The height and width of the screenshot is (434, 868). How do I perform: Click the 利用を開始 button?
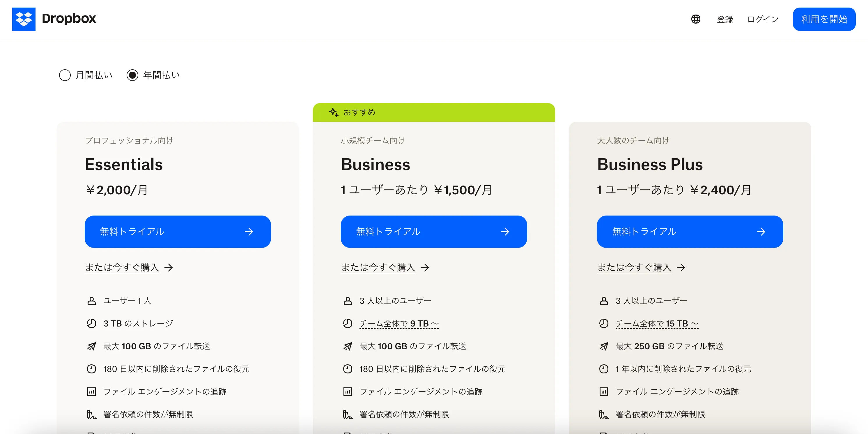coord(824,19)
